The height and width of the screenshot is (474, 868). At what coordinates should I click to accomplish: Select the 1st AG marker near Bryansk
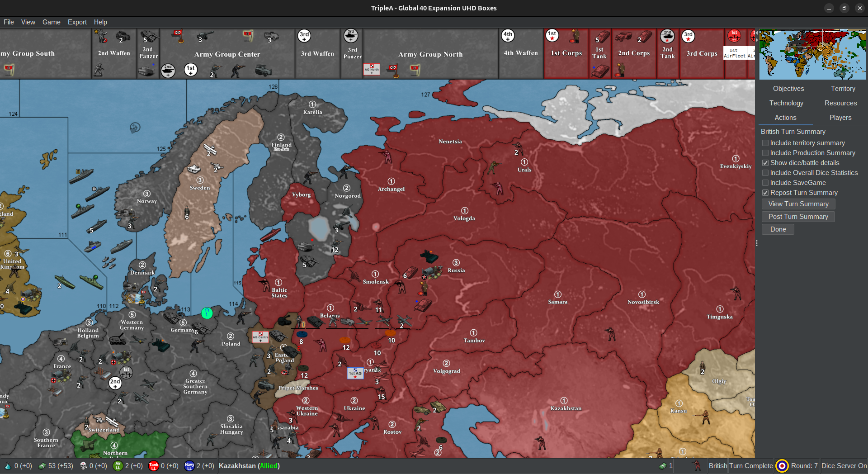pyautogui.click(x=355, y=373)
